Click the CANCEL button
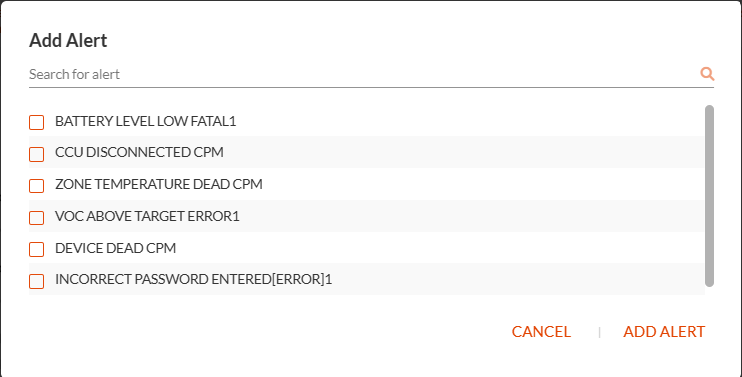The width and height of the screenshot is (742, 377). 541,332
